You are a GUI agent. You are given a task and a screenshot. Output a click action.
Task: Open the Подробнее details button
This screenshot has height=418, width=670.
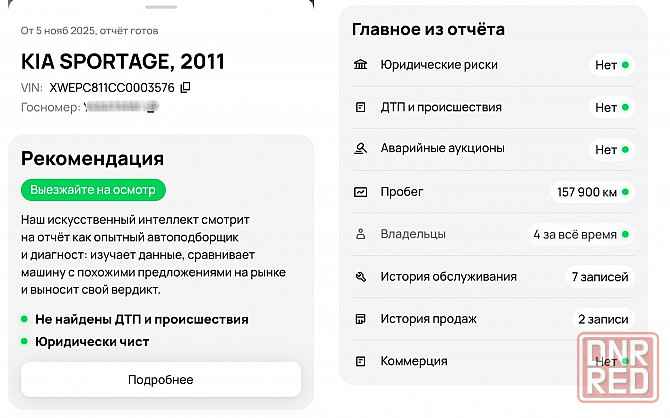(161, 380)
